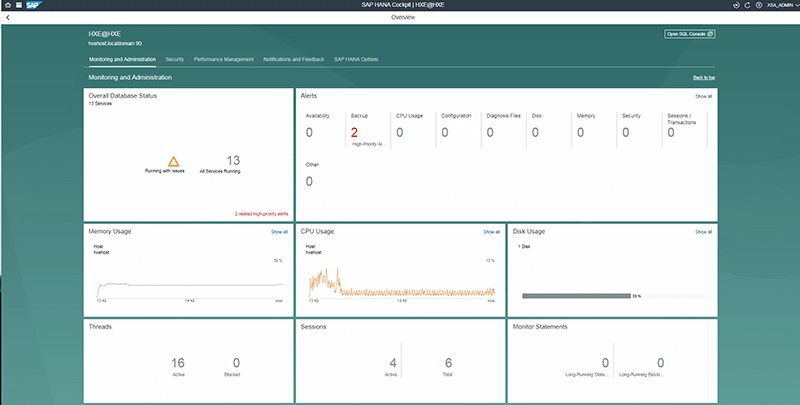Click 2 related high-priority alerts link
800x405 pixels.
click(x=261, y=214)
